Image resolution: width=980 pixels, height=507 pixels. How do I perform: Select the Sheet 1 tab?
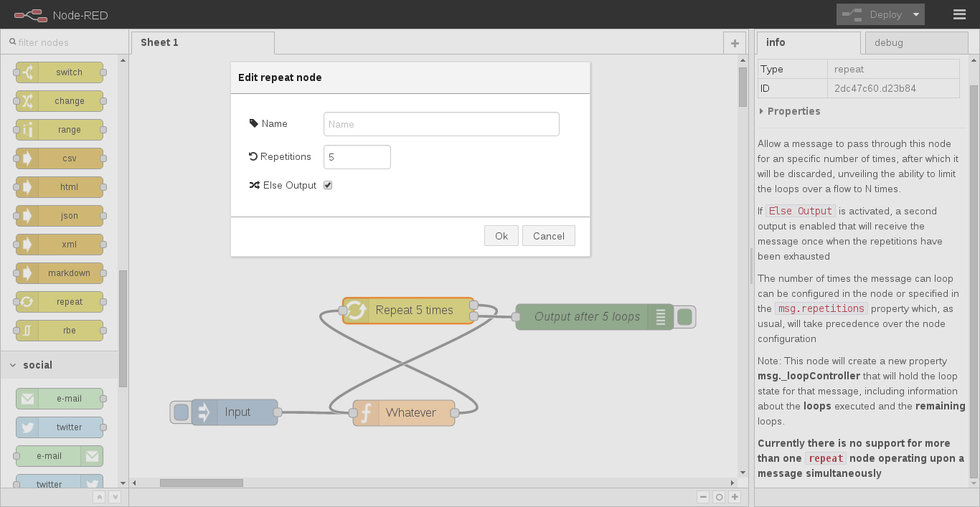pyautogui.click(x=203, y=43)
